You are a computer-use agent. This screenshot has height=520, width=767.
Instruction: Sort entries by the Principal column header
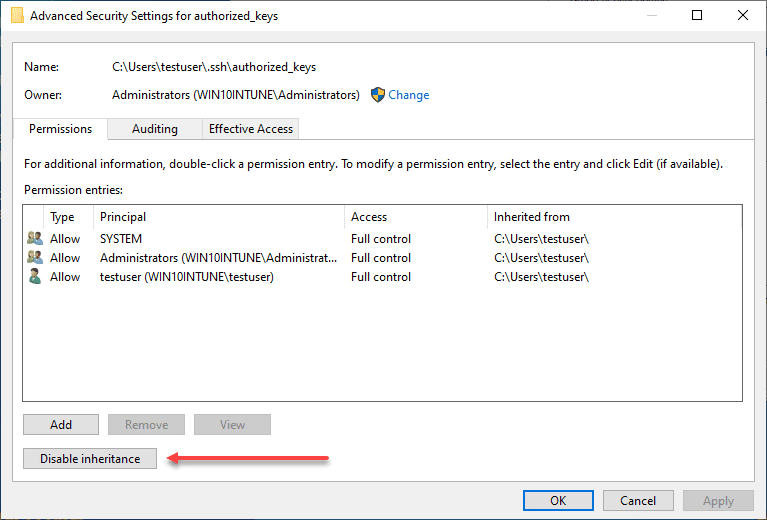click(123, 217)
